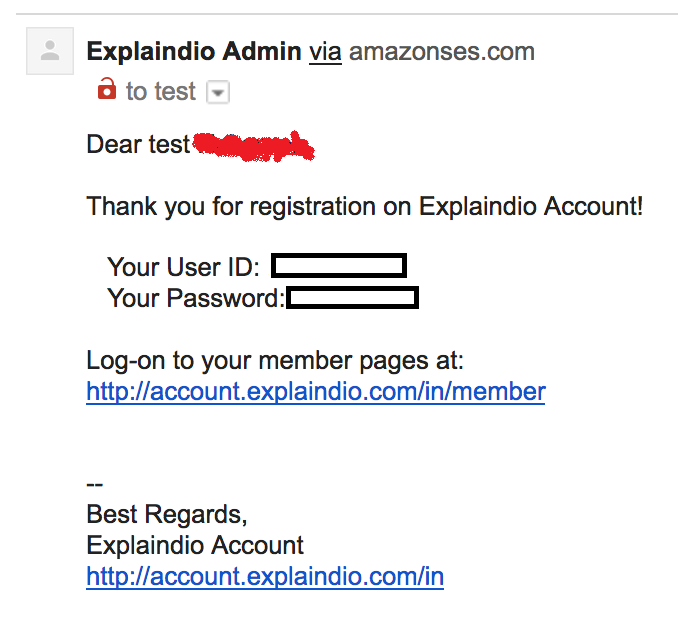Screen dimensions: 678x624
Task: Click the 'Your Password:' label
Action: coord(196,298)
